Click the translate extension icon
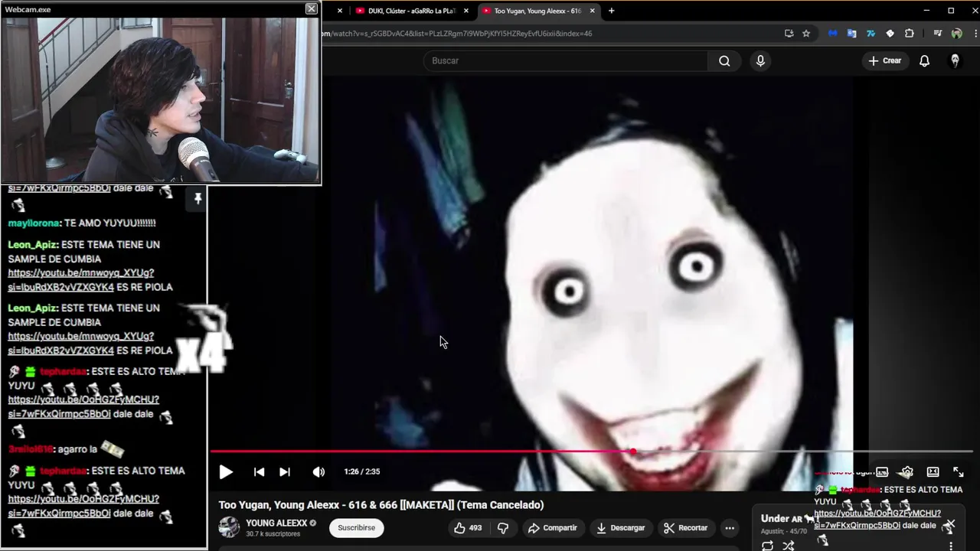This screenshot has height=551, width=980. click(851, 34)
